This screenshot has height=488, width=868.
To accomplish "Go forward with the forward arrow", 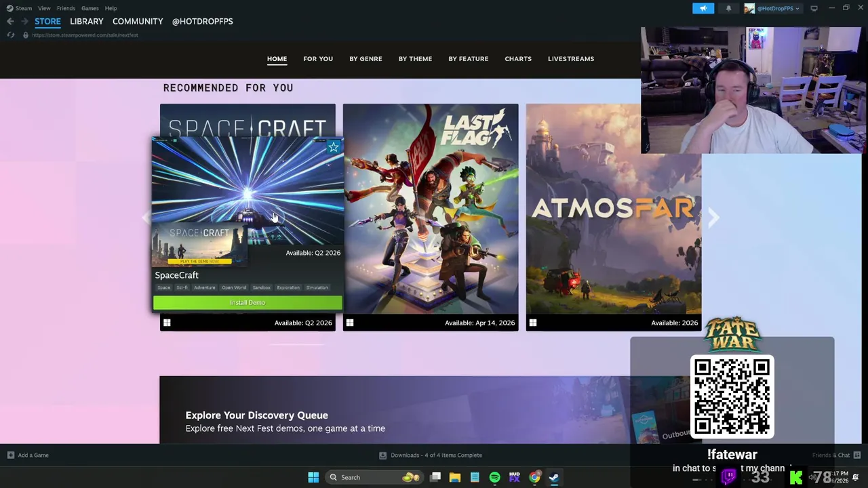I will 24,22.
